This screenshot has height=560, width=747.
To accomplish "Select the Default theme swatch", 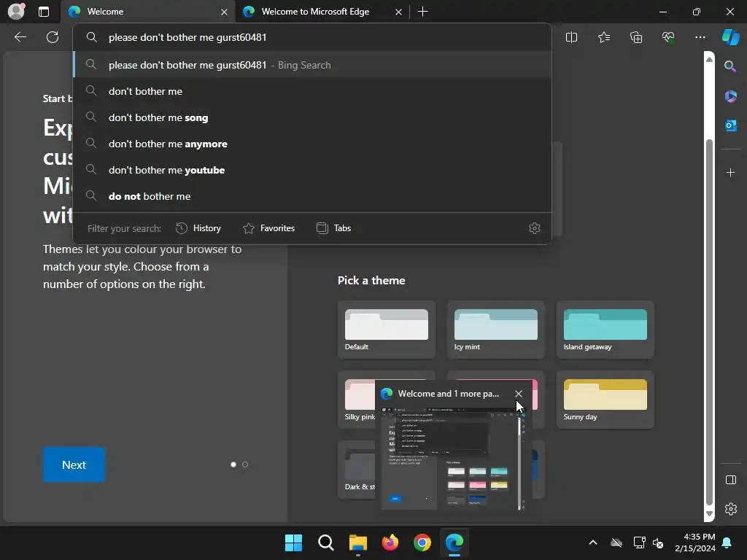I will (387, 330).
